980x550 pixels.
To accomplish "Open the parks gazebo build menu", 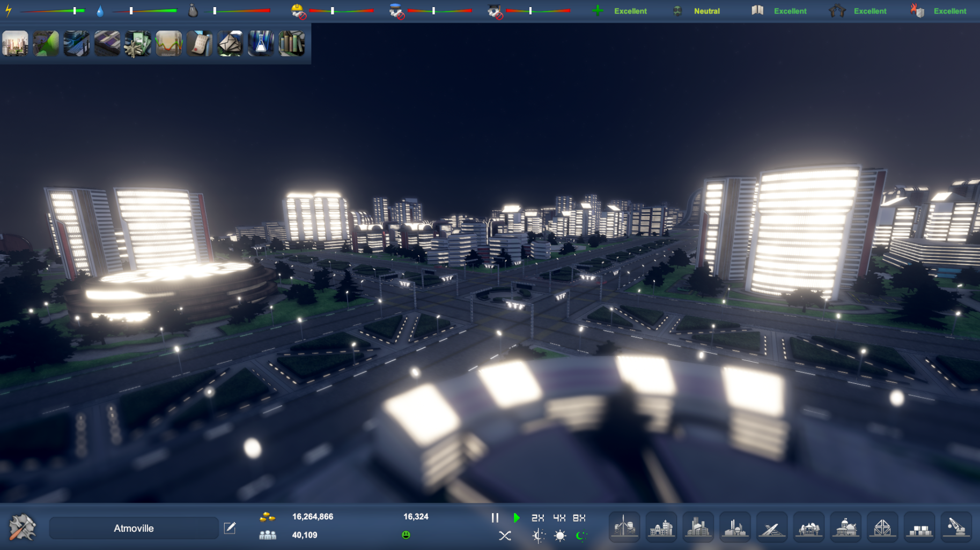I will 809,527.
